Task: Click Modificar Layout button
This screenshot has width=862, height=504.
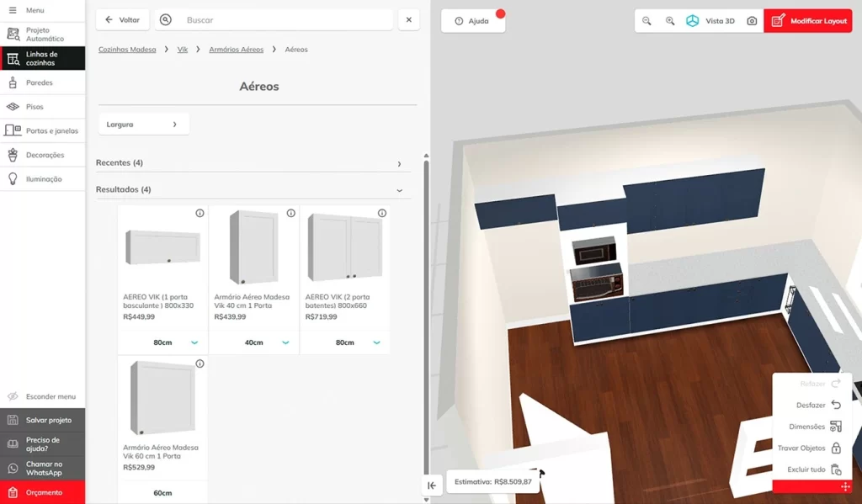Action: pyautogui.click(x=808, y=21)
